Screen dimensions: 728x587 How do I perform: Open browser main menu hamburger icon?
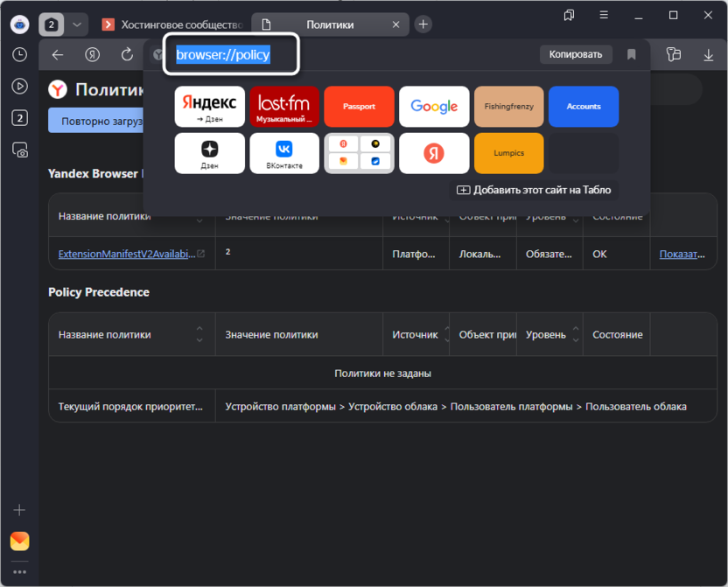point(604,16)
